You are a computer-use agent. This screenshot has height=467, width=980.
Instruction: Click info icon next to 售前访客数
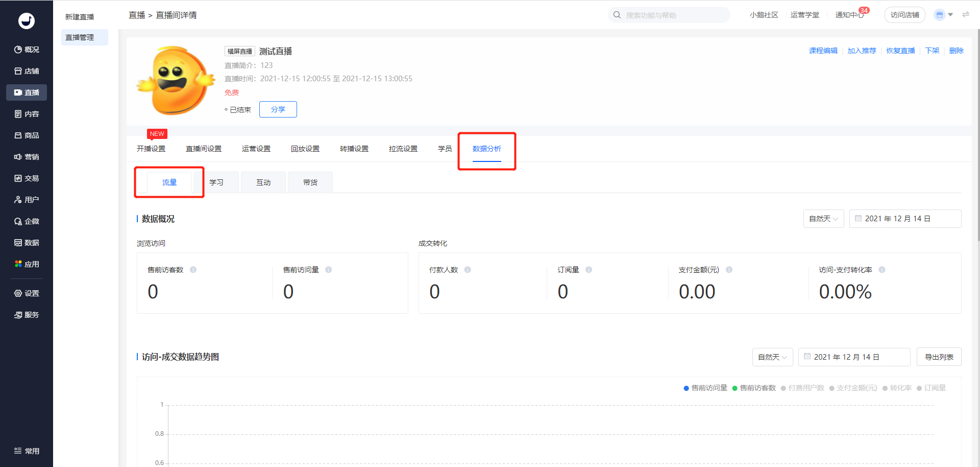coord(193,270)
